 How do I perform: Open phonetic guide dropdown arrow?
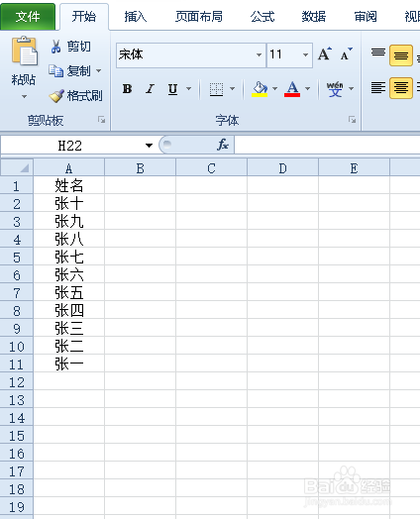click(x=352, y=89)
